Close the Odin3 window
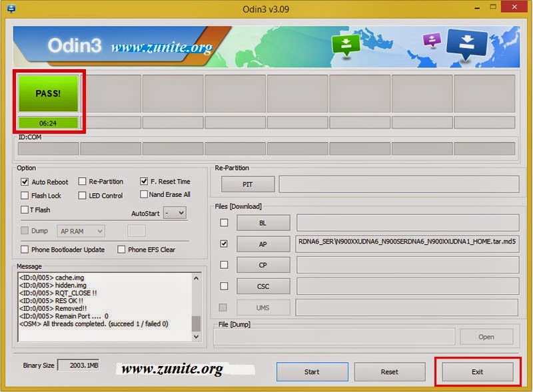Screen dimensions: 533x392 tap(514, 7)
